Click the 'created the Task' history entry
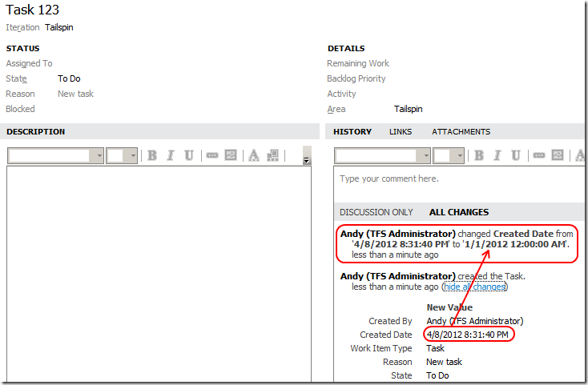 [x=433, y=281]
